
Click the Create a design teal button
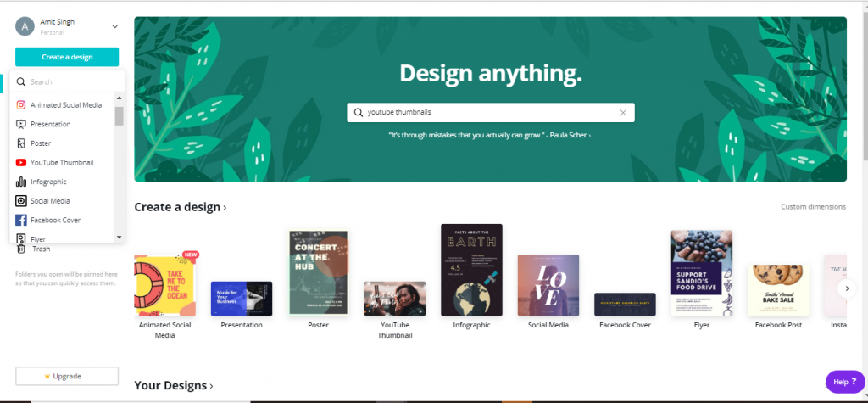tap(67, 57)
